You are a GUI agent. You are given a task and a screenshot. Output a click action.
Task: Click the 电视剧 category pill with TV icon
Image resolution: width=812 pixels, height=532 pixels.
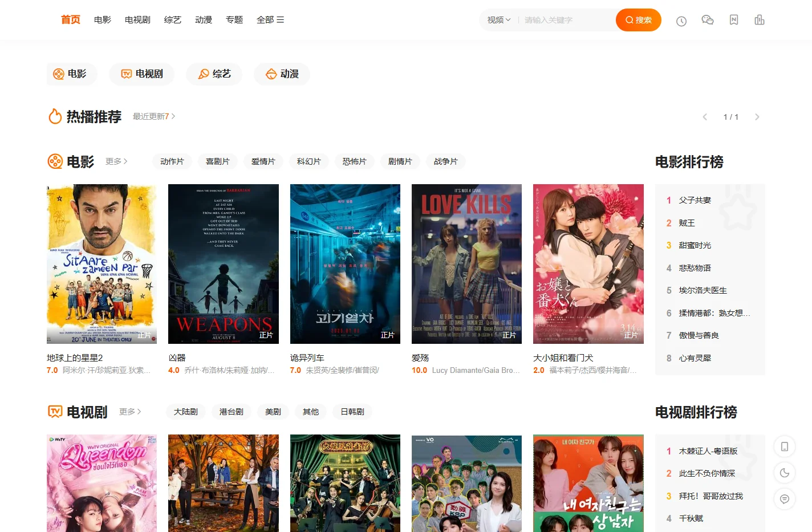143,74
